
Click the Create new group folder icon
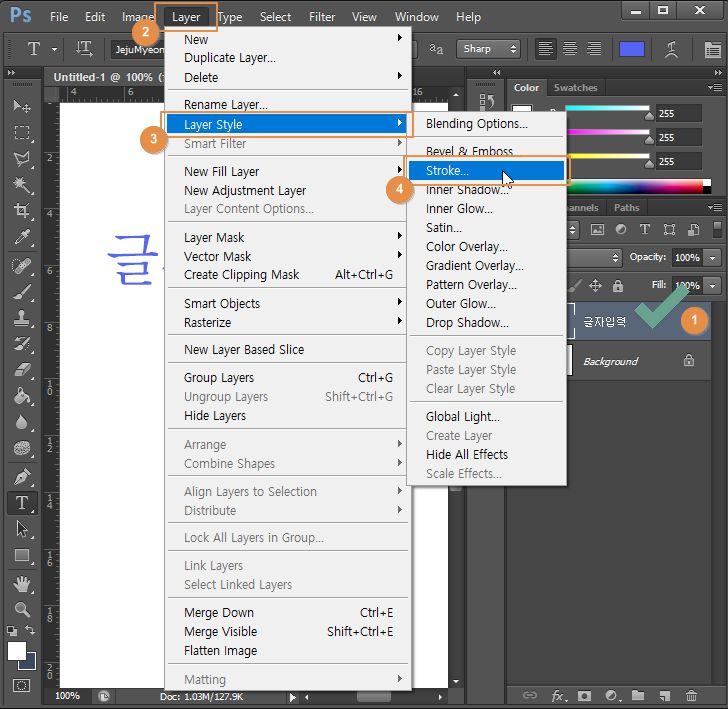[x=638, y=695]
